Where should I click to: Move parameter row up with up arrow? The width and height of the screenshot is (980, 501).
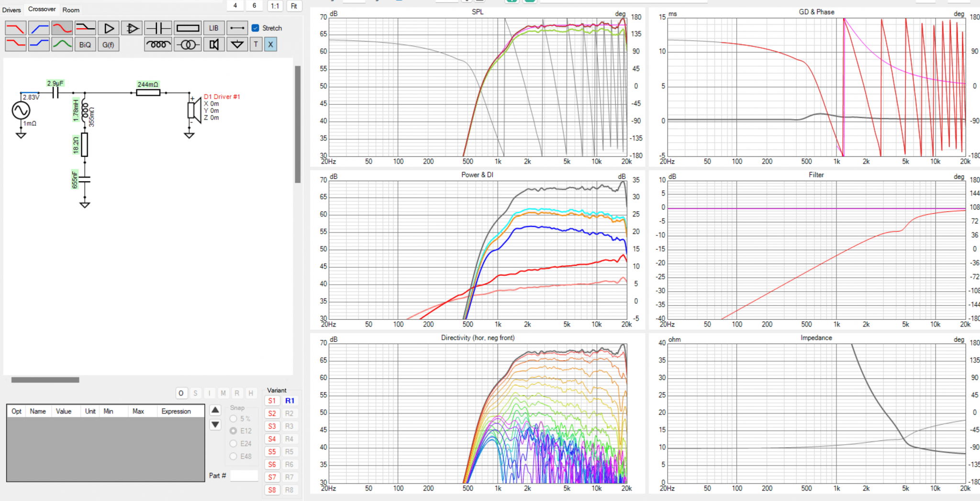(215, 410)
